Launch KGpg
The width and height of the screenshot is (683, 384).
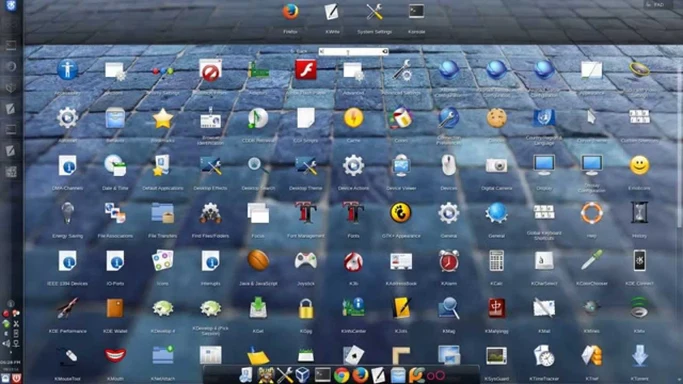(306, 309)
